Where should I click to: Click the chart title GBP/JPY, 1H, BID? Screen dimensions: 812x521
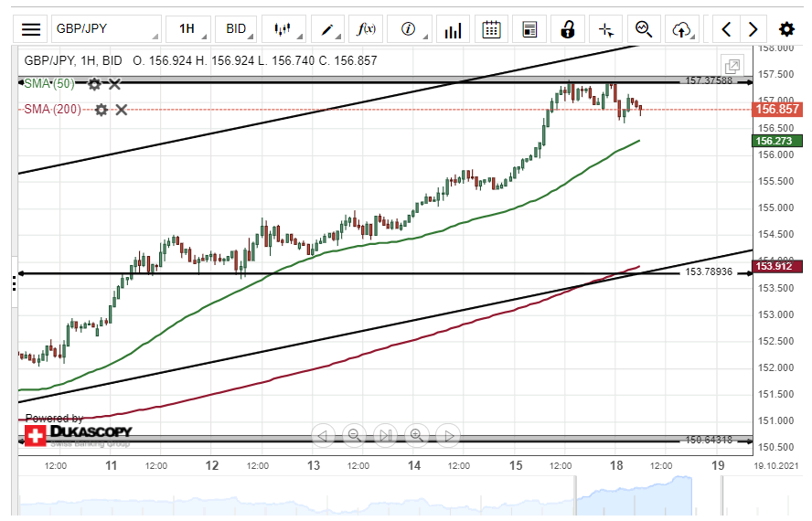tap(73, 61)
